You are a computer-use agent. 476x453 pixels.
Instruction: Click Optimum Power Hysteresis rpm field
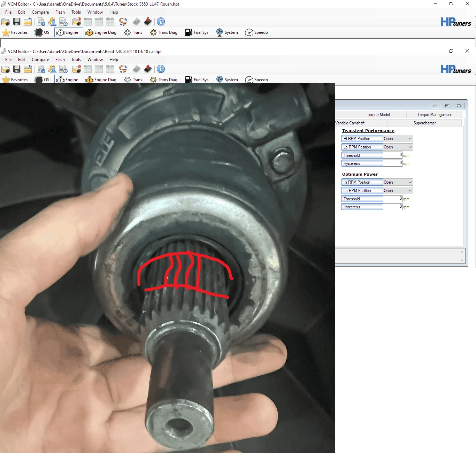click(393, 207)
